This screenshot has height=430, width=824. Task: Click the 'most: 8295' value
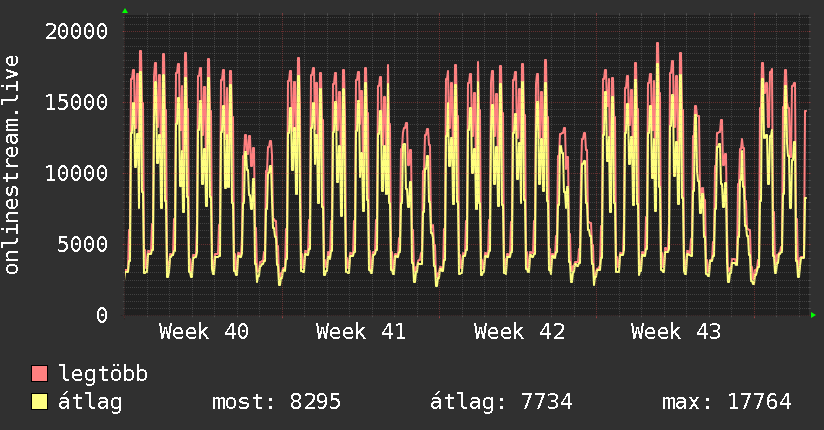click(x=276, y=402)
